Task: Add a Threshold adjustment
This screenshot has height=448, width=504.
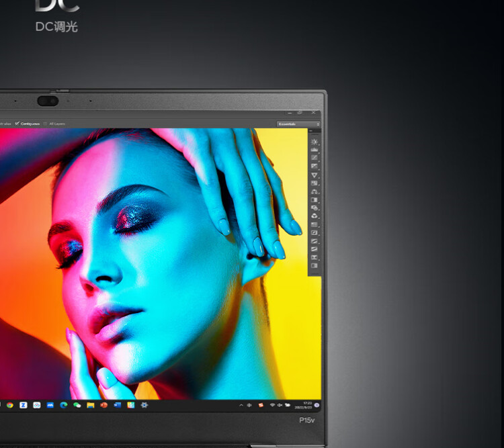Action: pos(314,249)
